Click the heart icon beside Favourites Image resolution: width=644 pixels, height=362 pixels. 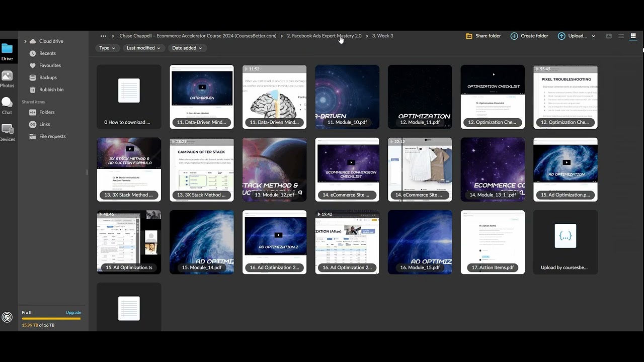pyautogui.click(x=33, y=65)
